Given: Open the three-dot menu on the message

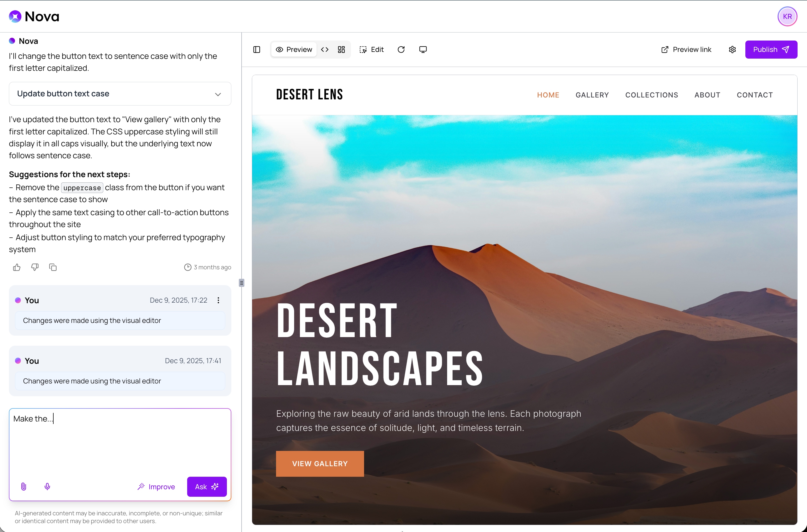Looking at the screenshot, I should tap(219, 300).
